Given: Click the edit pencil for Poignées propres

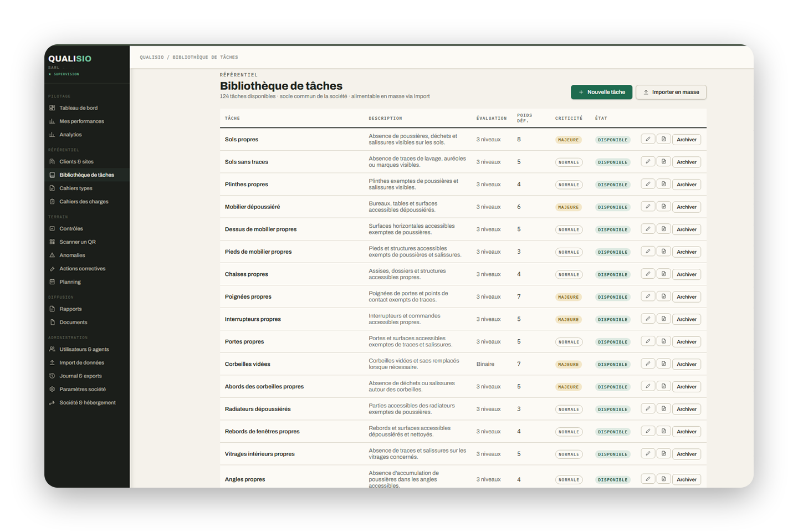Looking at the screenshot, I should tap(648, 296).
